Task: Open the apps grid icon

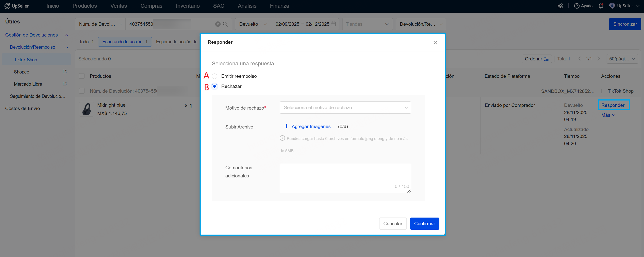Action: (x=560, y=6)
